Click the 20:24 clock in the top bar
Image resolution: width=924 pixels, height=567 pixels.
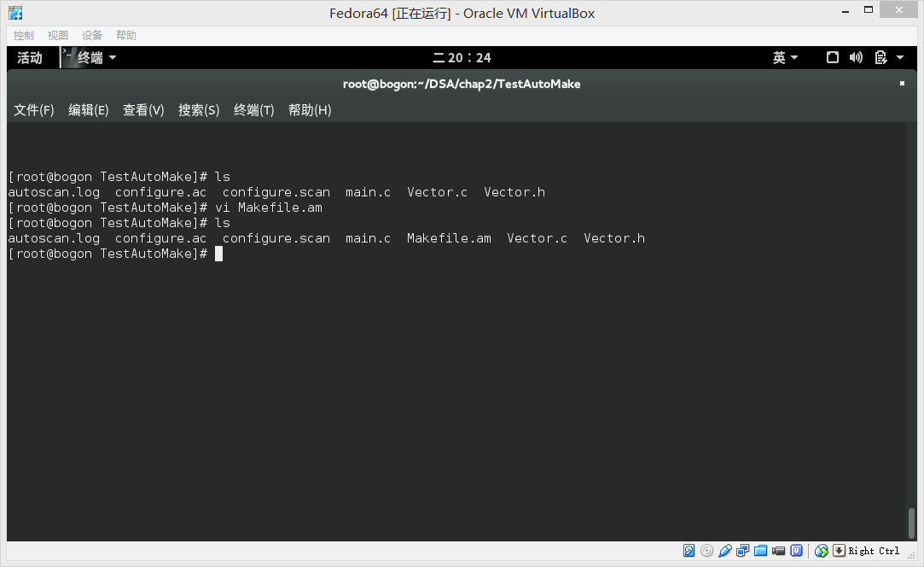462,57
